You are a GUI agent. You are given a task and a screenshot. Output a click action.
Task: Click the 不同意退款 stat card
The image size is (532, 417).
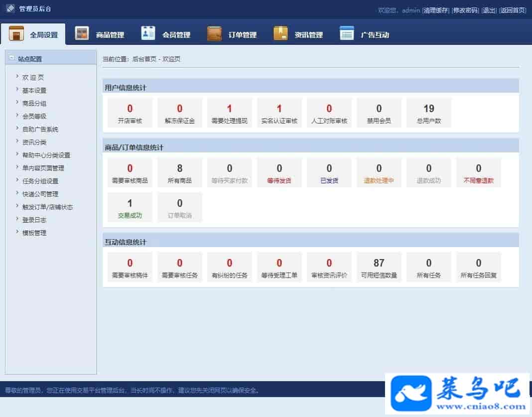(x=479, y=173)
